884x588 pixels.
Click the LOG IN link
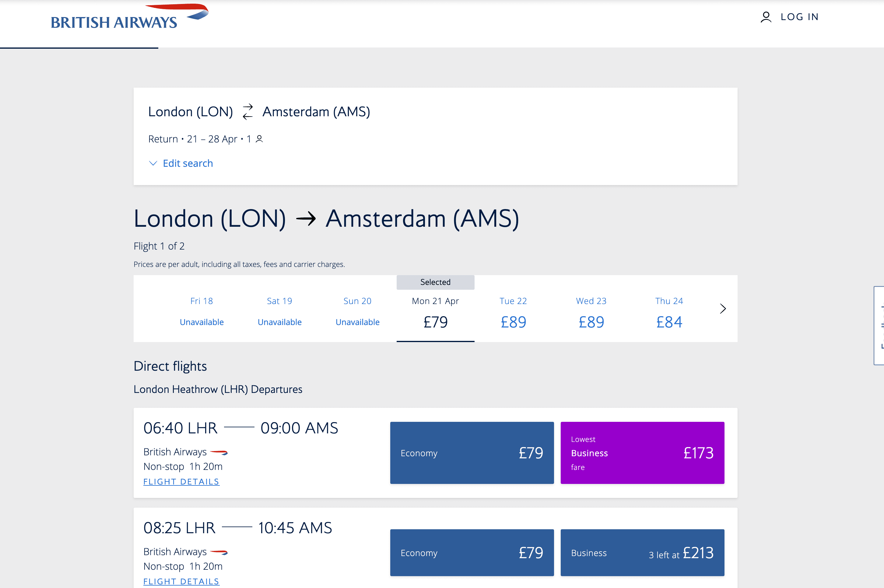[799, 17]
